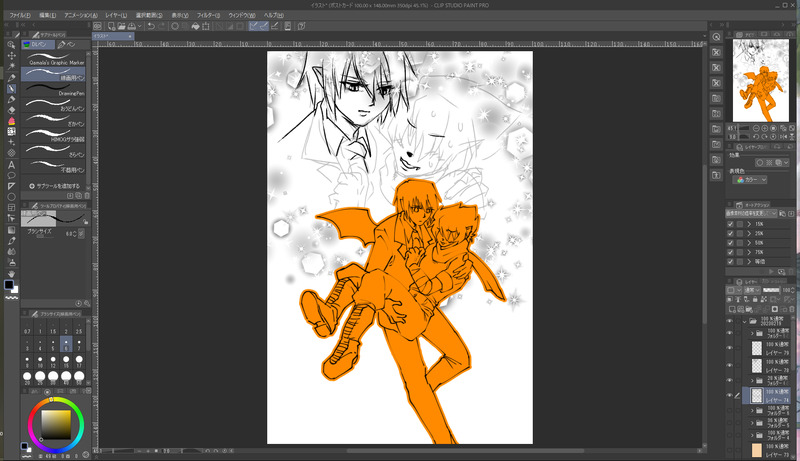
Task: Adjust the layer opacity slider
Action: point(770,290)
